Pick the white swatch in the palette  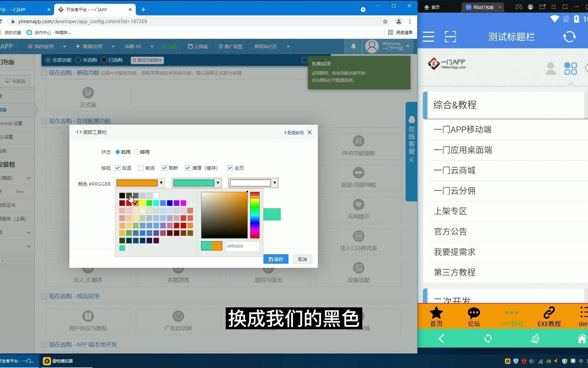[x=156, y=196]
